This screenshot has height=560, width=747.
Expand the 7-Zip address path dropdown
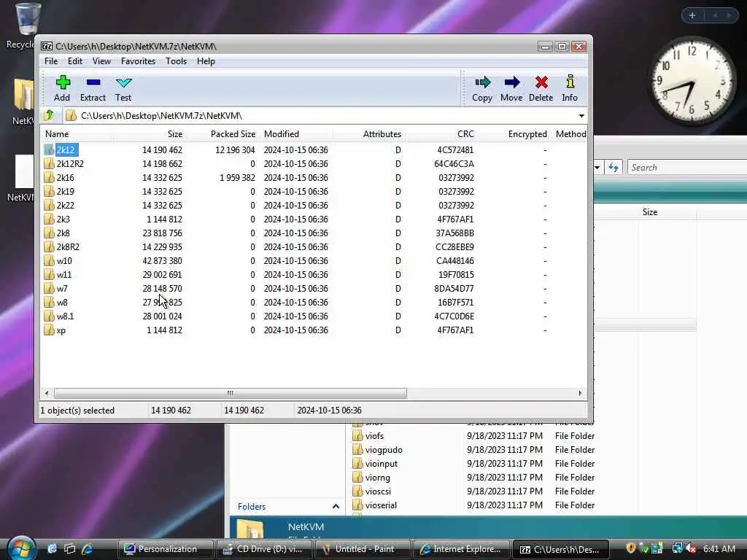click(581, 116)
